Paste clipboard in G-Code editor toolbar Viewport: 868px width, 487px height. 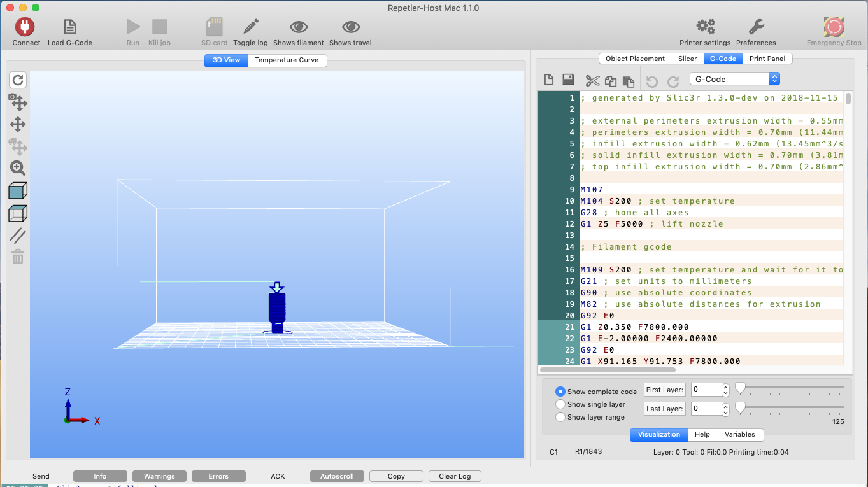(x=629, y=81)
